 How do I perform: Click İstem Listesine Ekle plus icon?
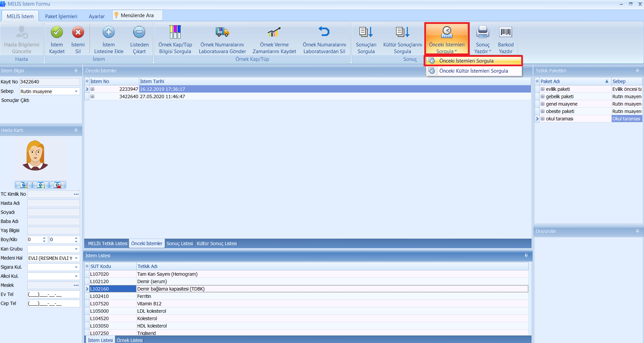coord(109,32)
